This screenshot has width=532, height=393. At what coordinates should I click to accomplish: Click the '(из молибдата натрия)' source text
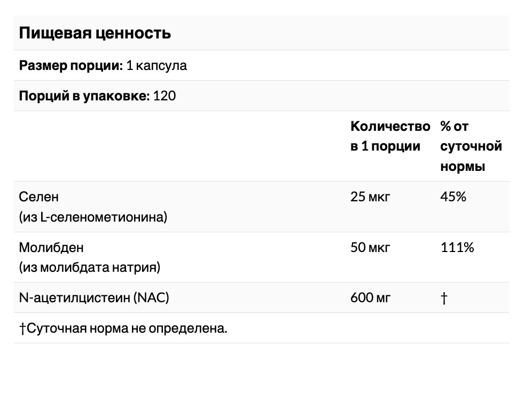90,268
